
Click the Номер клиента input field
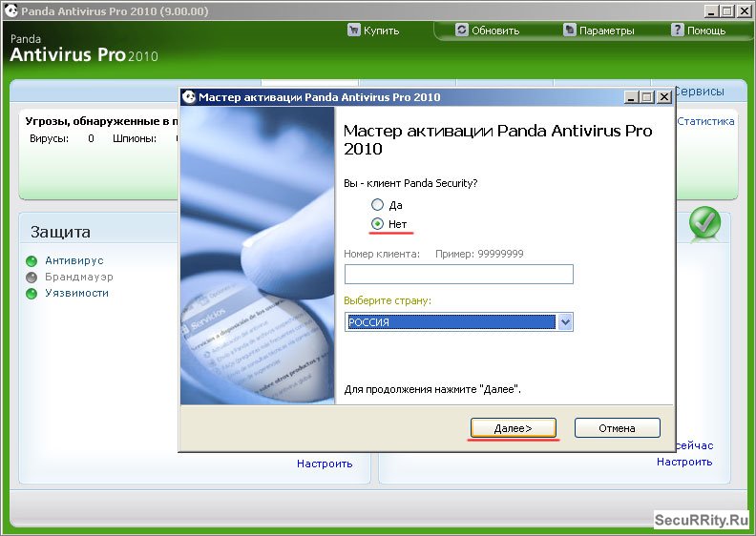[458, 274]
